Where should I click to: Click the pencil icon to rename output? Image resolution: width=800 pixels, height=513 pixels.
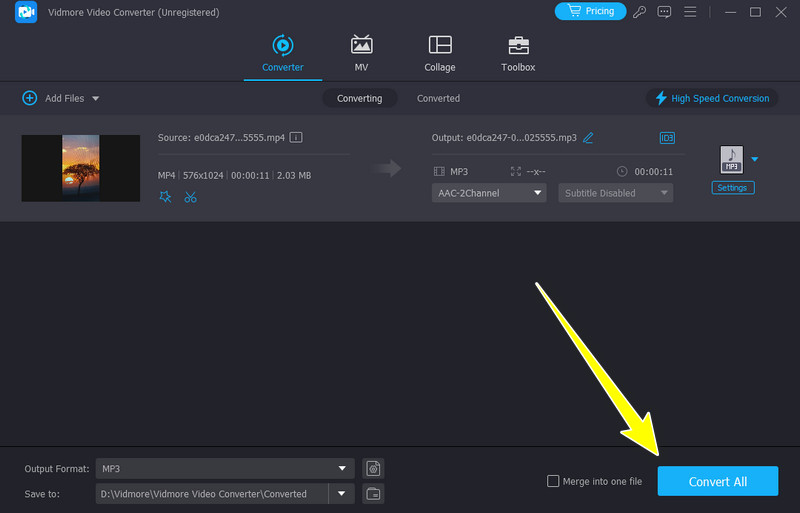click(x=588, y=138)
